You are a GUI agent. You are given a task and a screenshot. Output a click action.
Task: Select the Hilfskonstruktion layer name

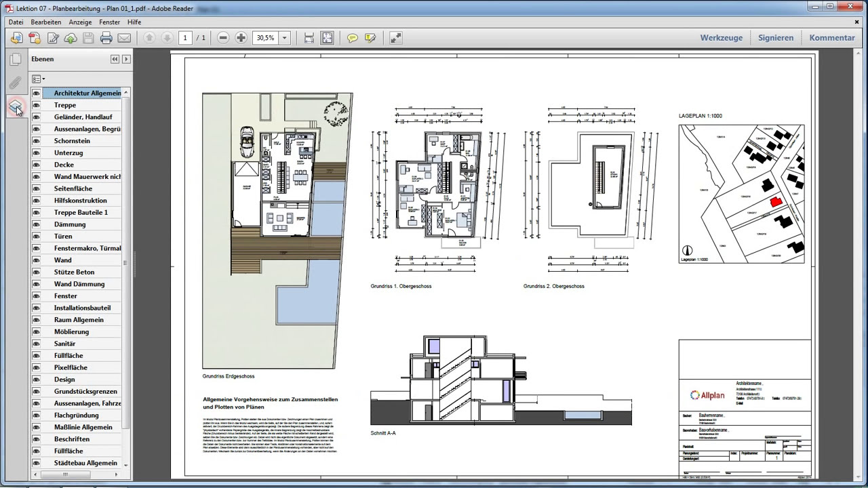coord(81,201)
